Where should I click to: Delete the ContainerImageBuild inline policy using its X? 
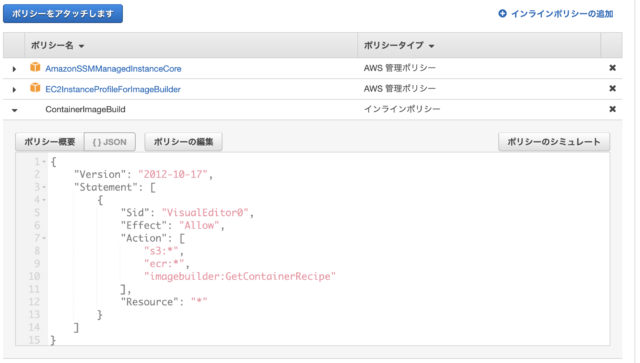[612, 109]
